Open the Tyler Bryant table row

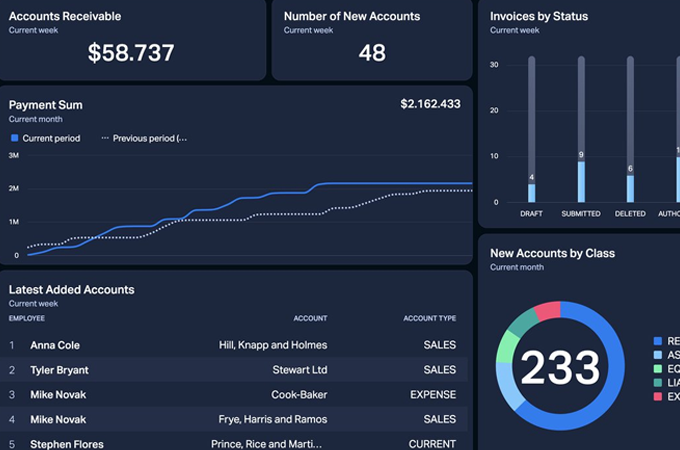tap(62, 370)
